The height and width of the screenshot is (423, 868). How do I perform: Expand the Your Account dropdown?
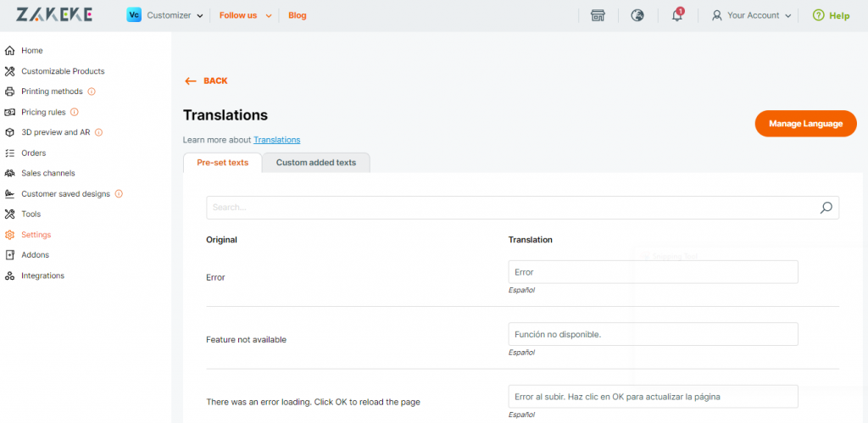788,16
